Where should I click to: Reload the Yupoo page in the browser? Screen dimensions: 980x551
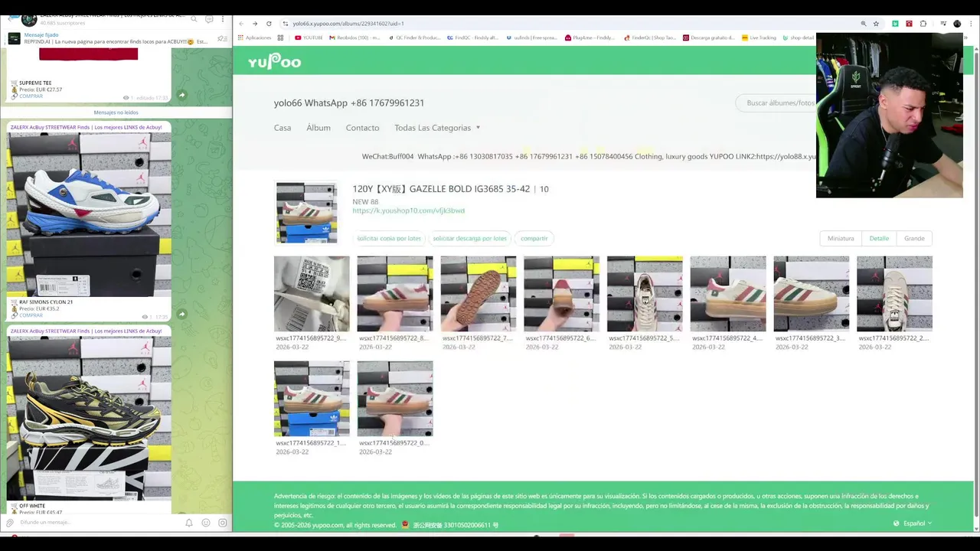coord(269,24)
